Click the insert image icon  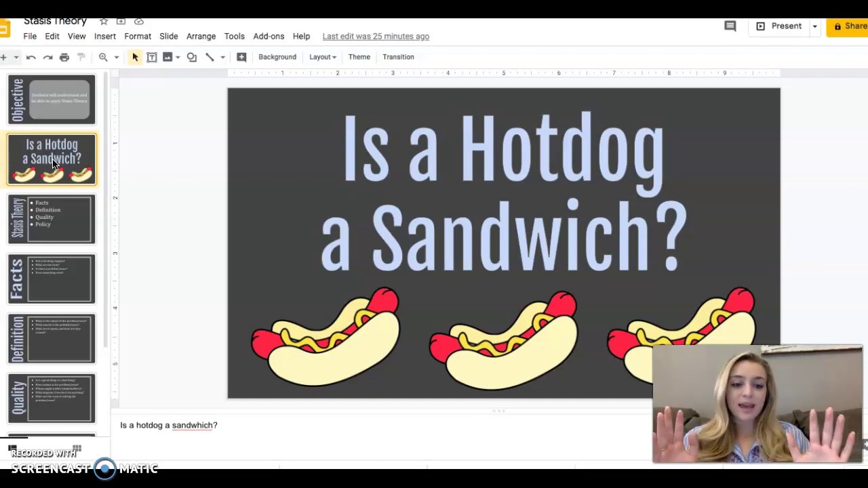167,57
